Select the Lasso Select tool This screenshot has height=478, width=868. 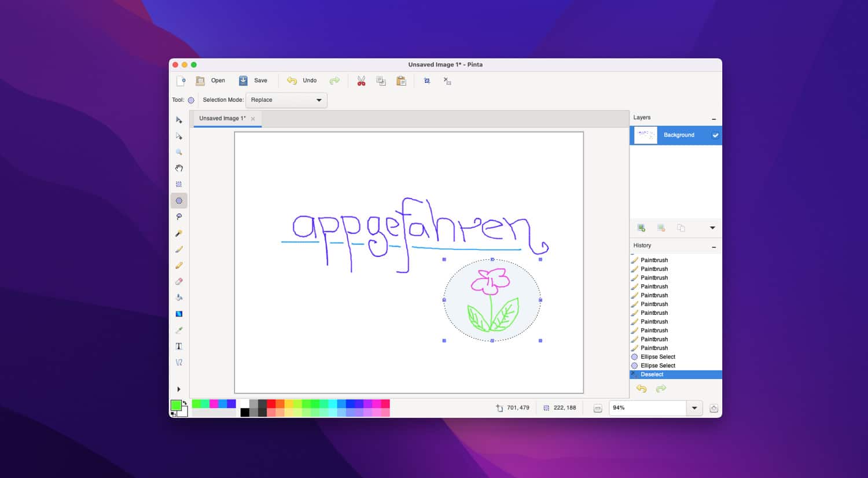pos(179,217)
